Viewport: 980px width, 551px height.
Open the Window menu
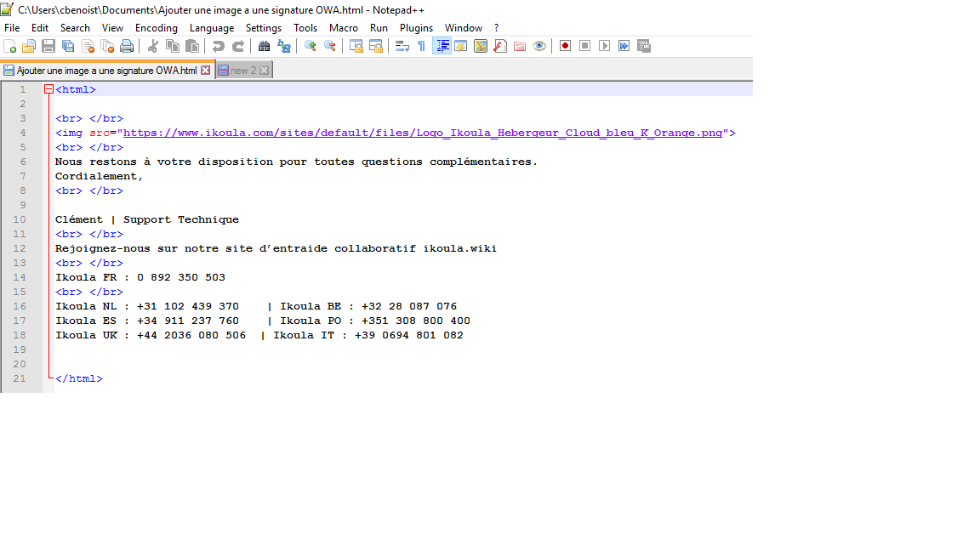tap(463, 28)
